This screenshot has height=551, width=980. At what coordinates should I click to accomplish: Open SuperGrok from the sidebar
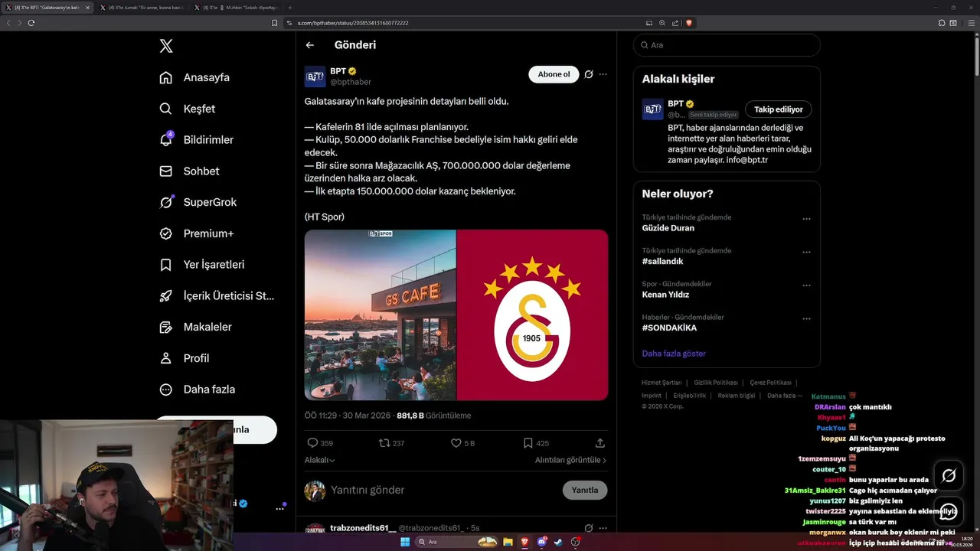(198, 202)
